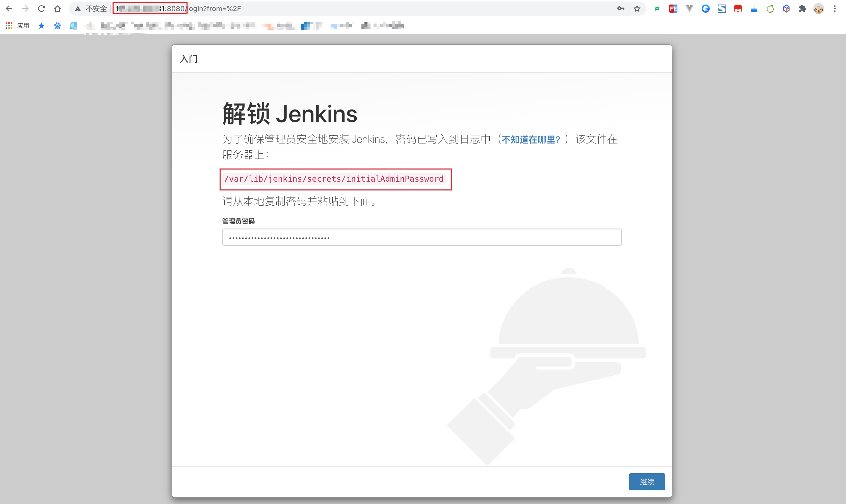Reload the Jenkins unlock page
The height and width of the screenshot is (504, 846).
tap(41, 9)
